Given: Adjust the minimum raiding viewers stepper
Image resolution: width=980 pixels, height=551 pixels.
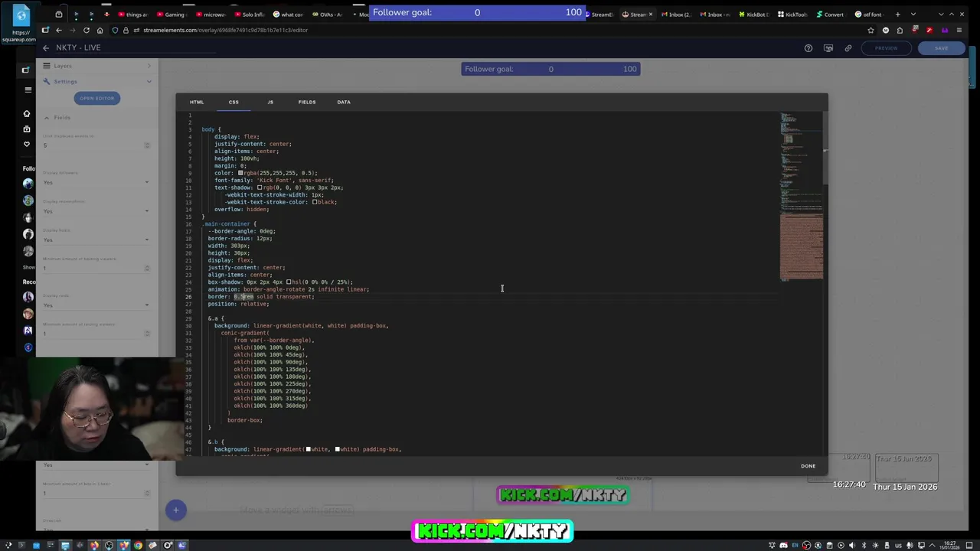Looking at the screenshot, I should [x=147, y=333].
